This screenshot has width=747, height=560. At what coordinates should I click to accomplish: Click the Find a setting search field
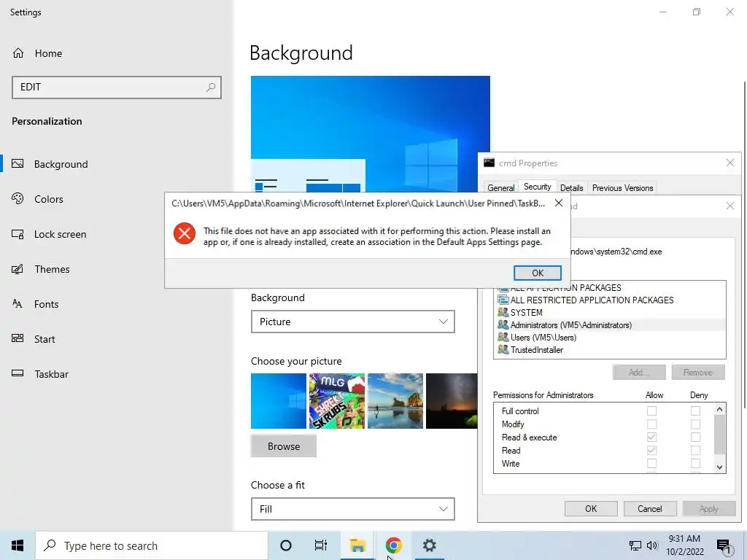(116, 87)
